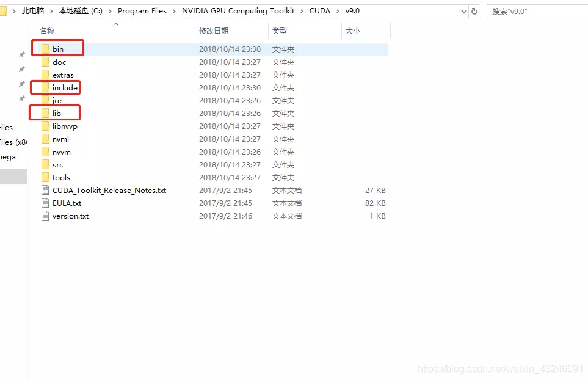Click the search v9.0 field

[x=537, y=11]
